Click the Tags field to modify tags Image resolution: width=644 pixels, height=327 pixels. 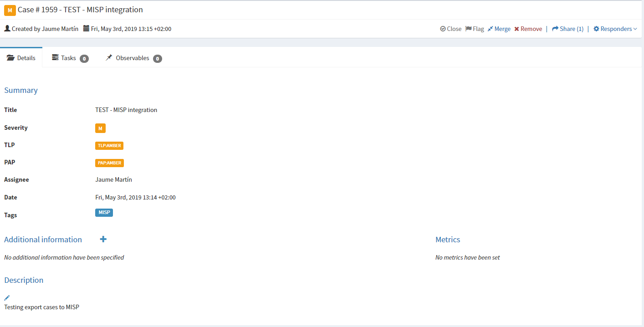104,212
